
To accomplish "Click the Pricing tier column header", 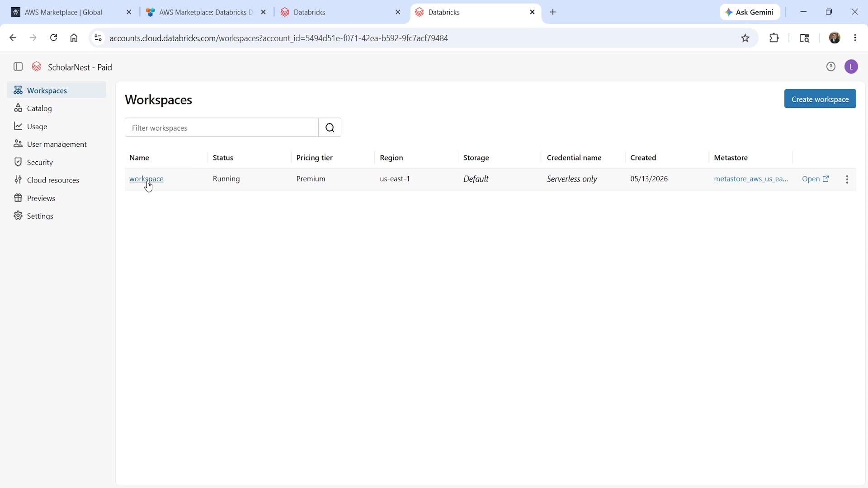I will [x=315, y=158].
